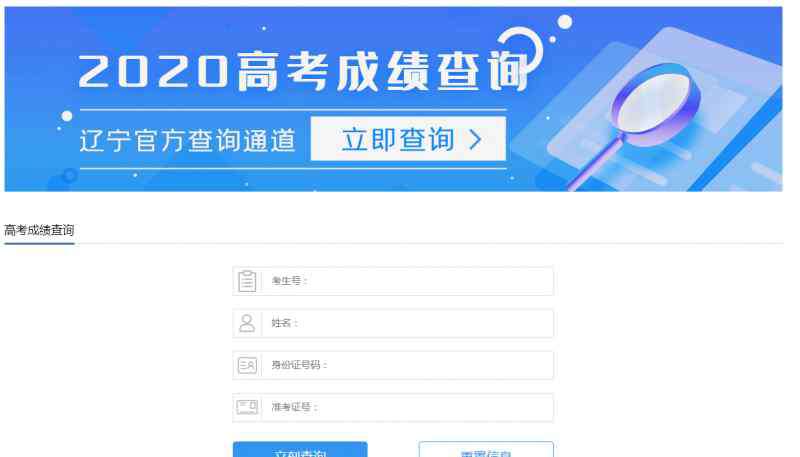Click the 重置信息 reset button
Image resolution: width=800 pixels, height=457 pixels.
click(486, 449)
